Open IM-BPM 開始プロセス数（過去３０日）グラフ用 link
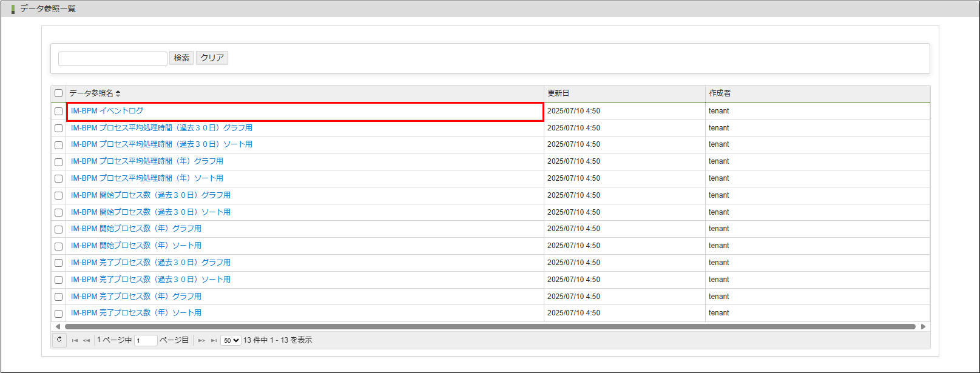This screenshot has width=980, height=373. (x=150, y=195)
